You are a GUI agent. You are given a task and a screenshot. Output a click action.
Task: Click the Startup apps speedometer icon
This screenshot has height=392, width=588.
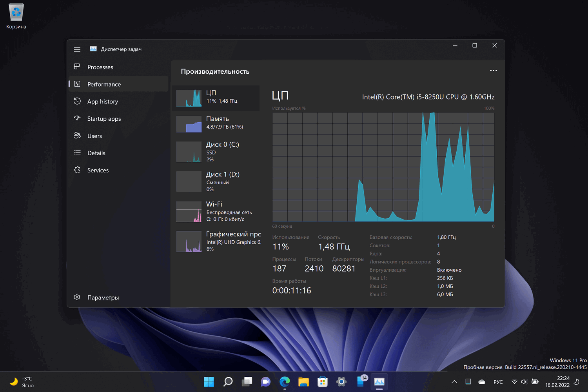[77, 118]
